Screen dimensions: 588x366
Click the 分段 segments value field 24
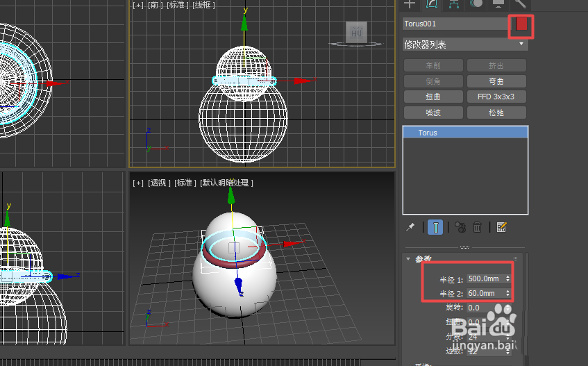tap(485, 337)
